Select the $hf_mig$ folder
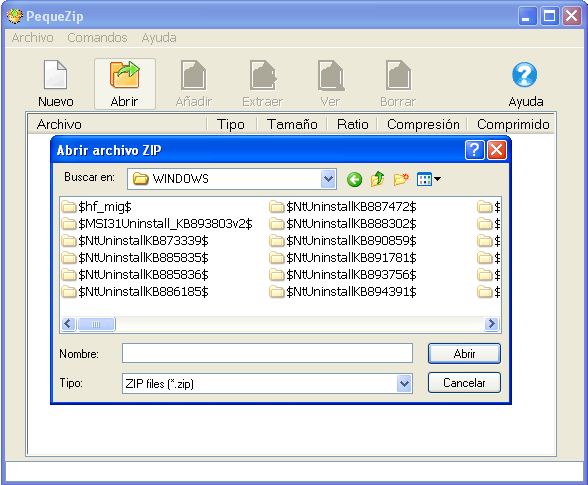The width and height of the screenshot is (588, 485). (x=96, y=207)
